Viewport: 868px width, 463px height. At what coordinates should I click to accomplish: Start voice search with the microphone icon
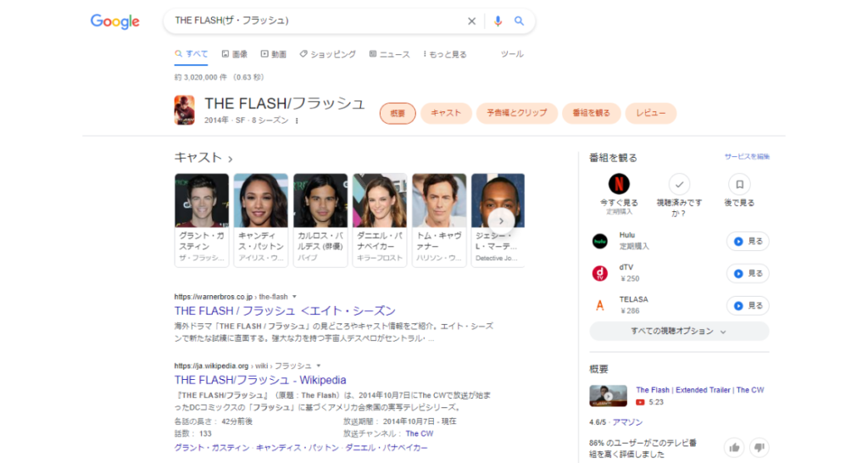[498, 21]
